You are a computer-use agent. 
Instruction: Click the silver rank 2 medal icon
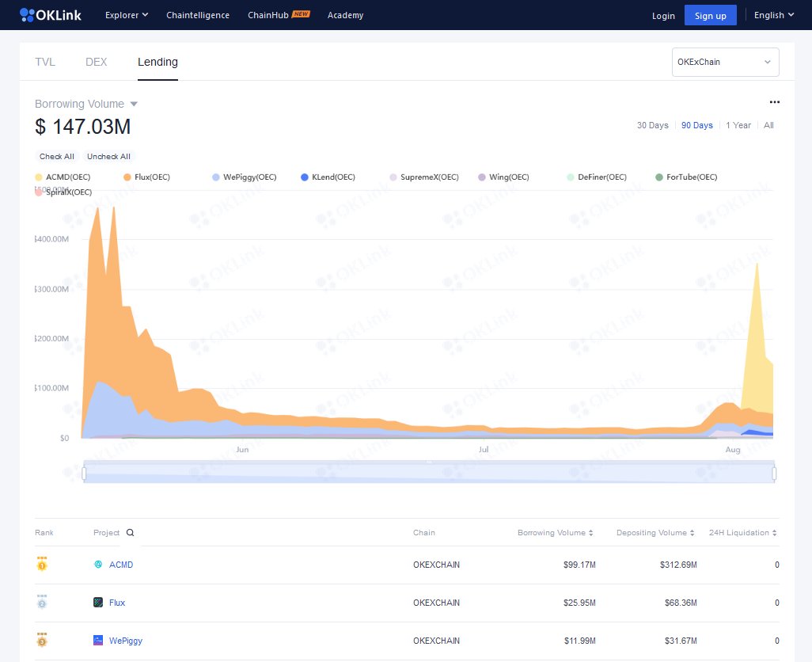click(42, 602)
